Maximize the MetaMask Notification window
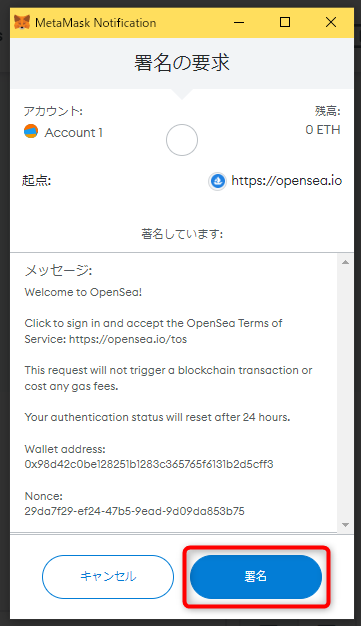 (x=285, y=22)
